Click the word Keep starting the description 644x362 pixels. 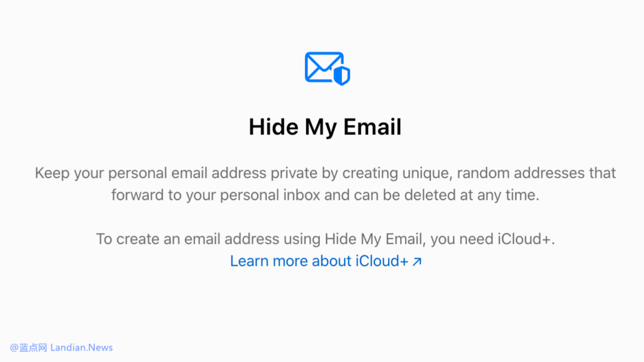click(x=52, y=173)
